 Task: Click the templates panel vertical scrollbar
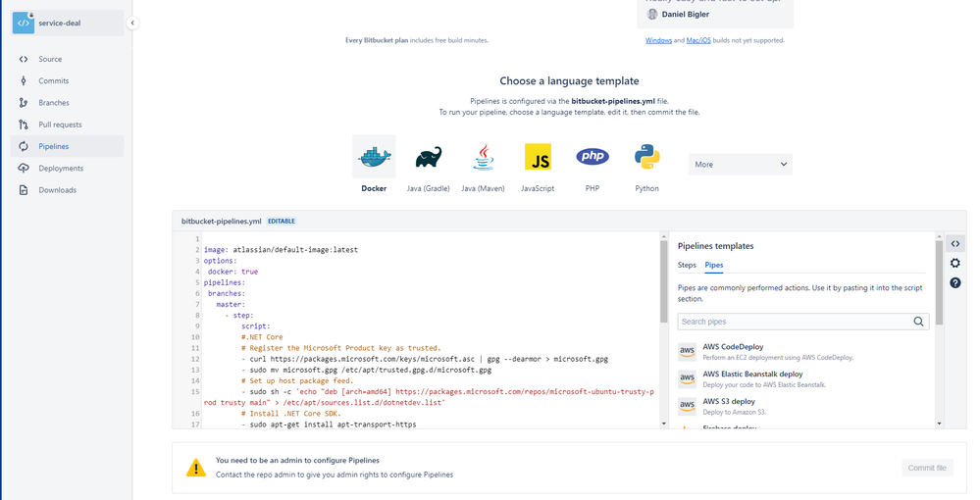pyautogui.click(x=939, y=283)
